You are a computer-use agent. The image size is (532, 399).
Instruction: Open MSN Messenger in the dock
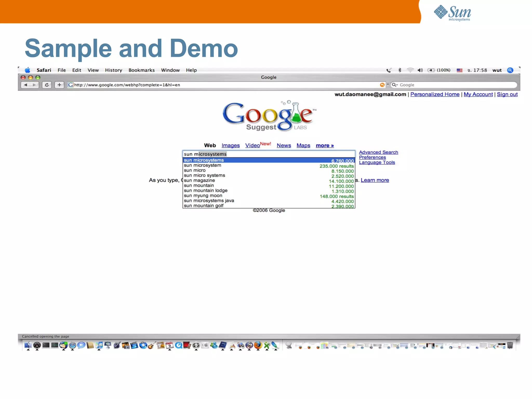[x=214, y=345]
